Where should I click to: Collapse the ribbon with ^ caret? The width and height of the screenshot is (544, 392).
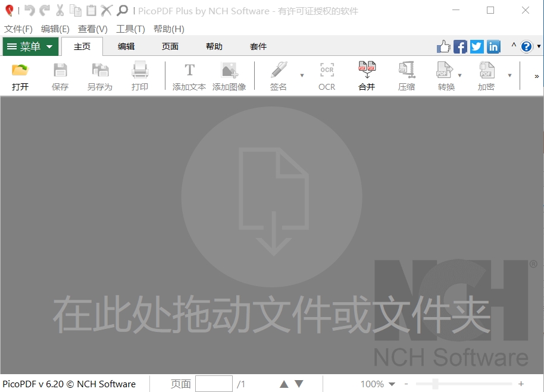514,45
